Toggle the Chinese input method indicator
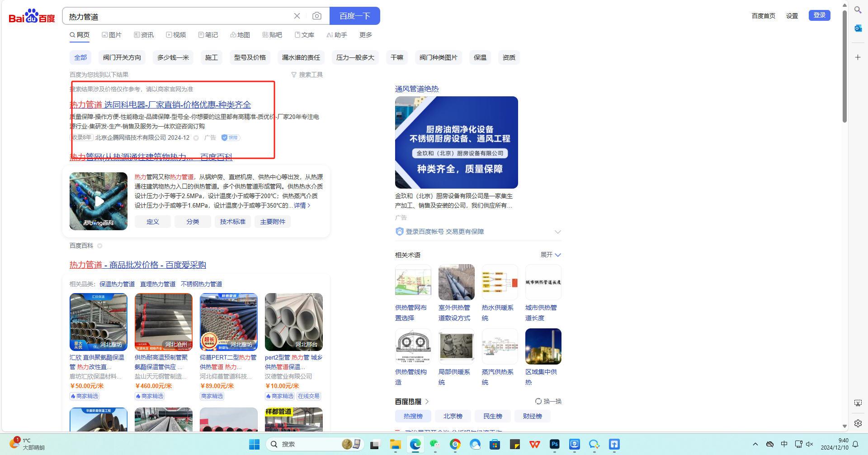 click(784, 444)
